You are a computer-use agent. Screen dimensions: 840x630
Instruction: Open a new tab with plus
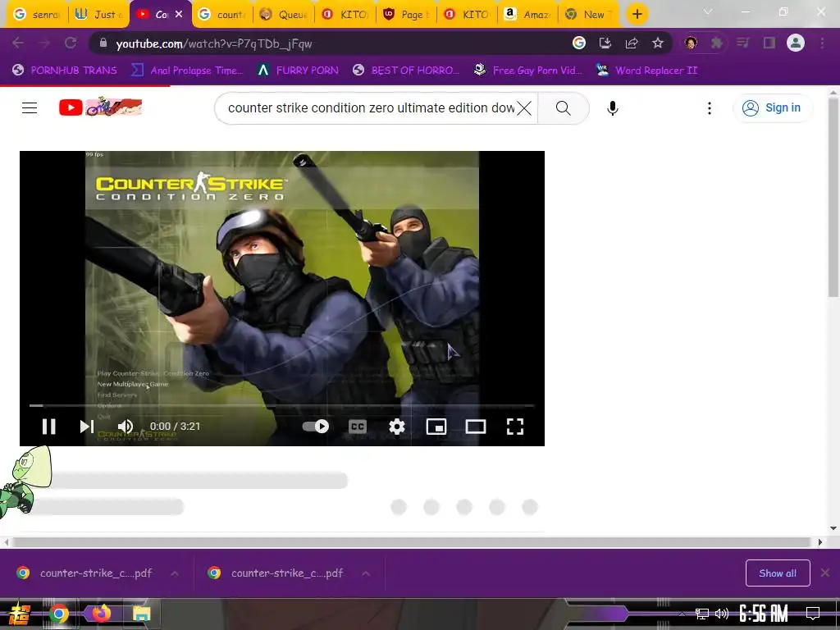tap(637, 15)
